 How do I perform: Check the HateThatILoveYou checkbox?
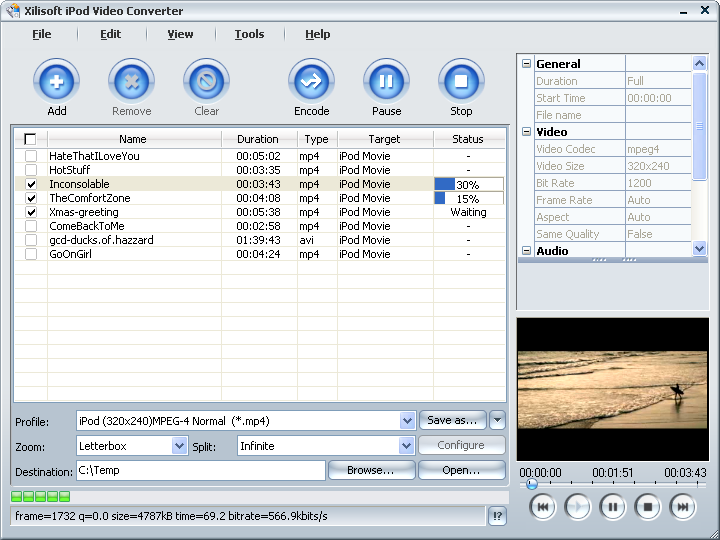31,156
